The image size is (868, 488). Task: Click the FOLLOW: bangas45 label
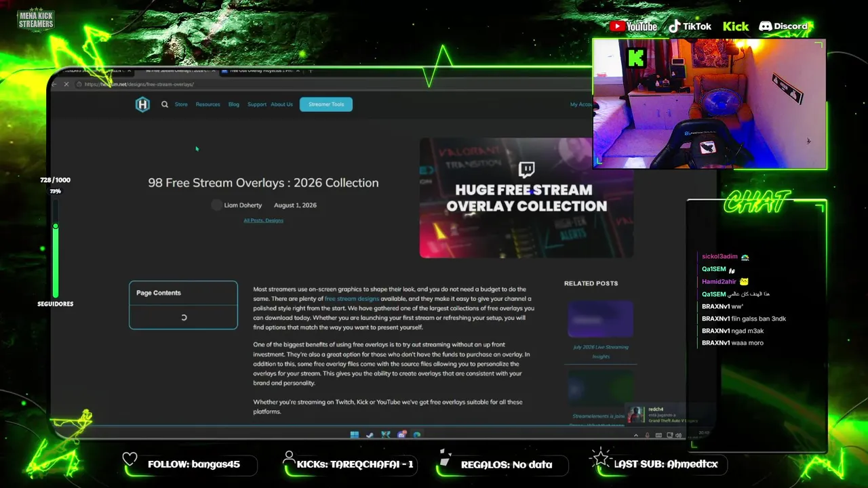[x=194, y=464]
